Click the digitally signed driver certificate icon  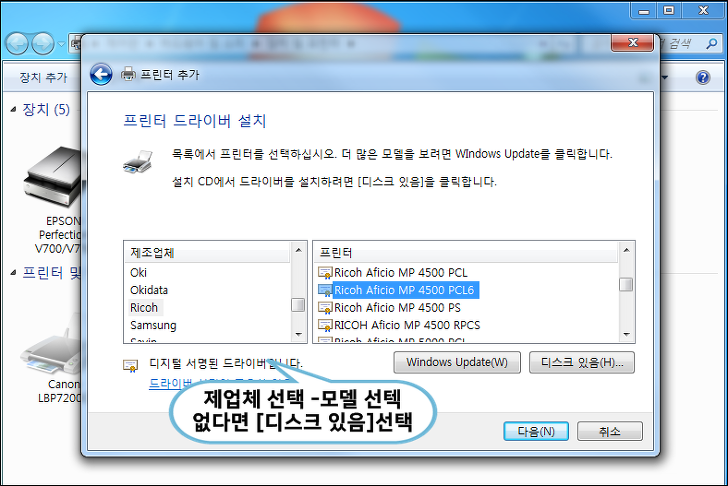[130, 366]
